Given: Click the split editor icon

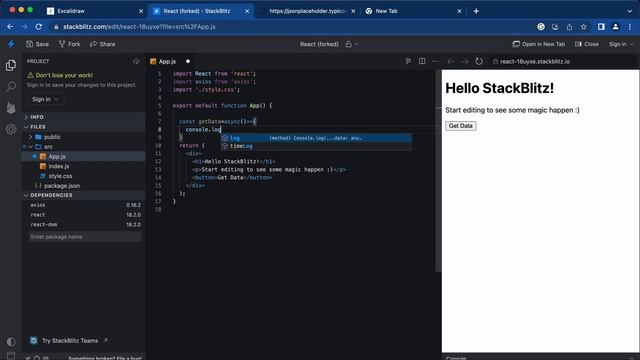Looking at the screenshot, I should point(422,61).
